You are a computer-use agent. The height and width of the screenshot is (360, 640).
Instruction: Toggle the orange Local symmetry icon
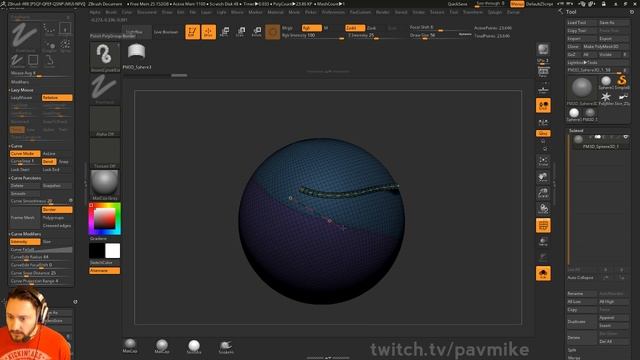point(543,105)
